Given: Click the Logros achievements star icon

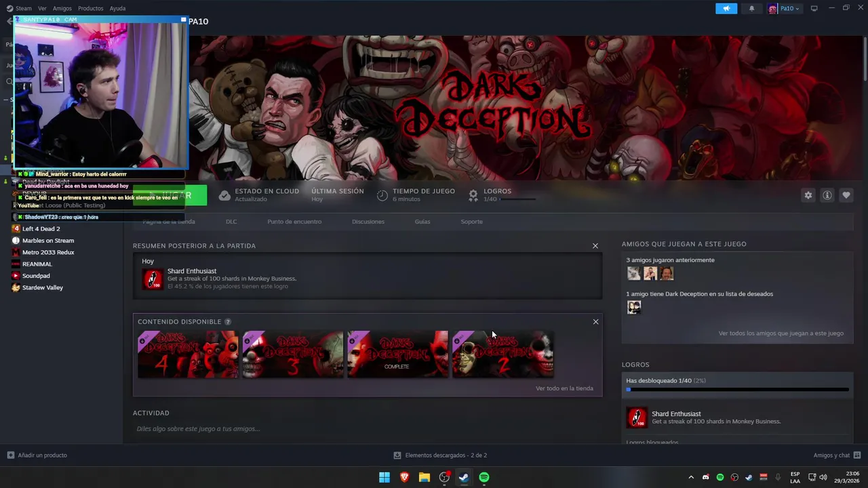Looking at the screenshot, I should tap(473, 195).
